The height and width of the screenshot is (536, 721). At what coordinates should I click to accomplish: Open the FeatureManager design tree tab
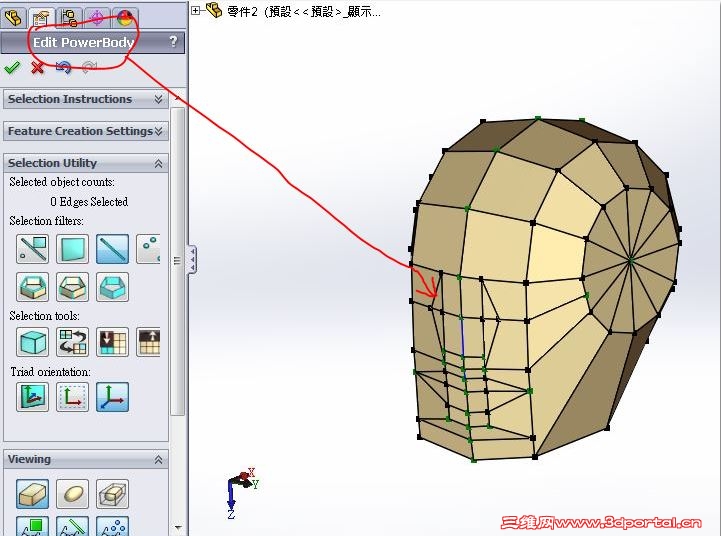(13, 17)
